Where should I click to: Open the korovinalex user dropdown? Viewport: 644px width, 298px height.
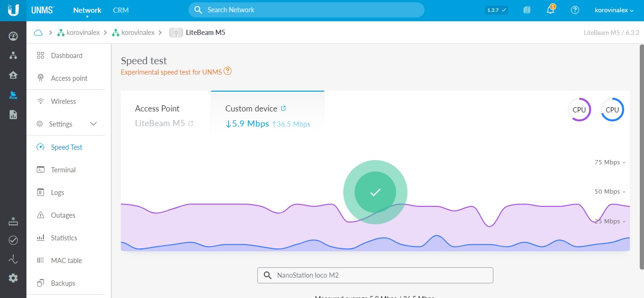[x=614, y=10]
